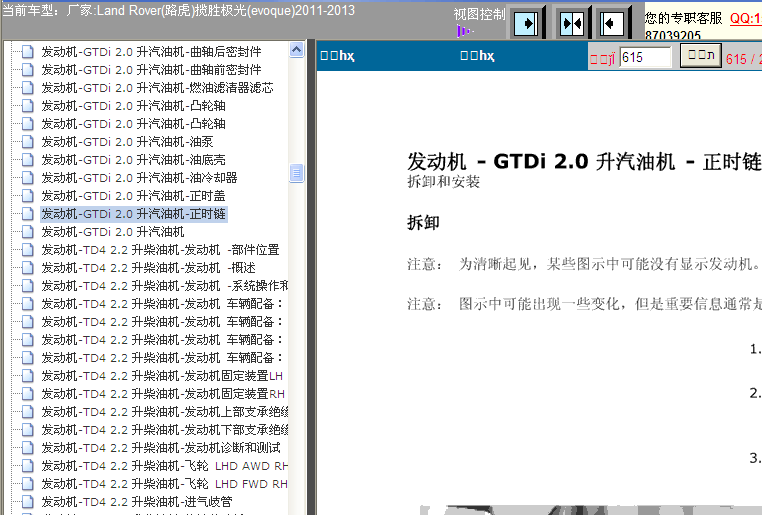Open 发动机-GTDi 2.0 升汽油机-油泵
The image size is (762, 515).
(127, 141)
